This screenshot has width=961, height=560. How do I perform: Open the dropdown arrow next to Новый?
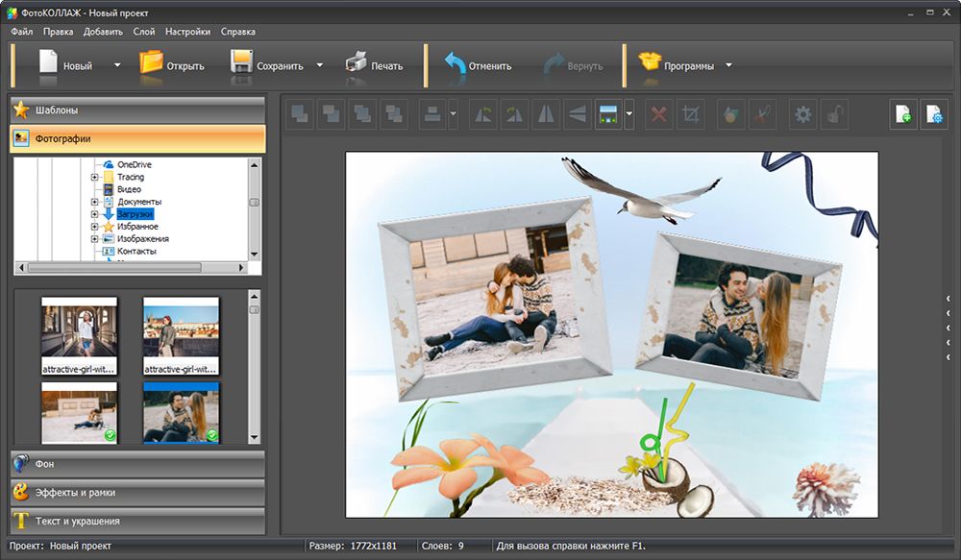(117, 65)
